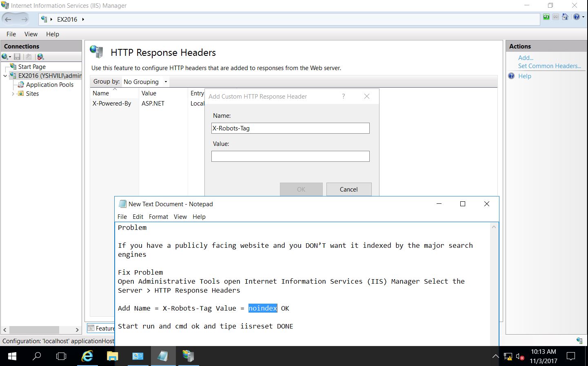This screenshot has height=366, width=588.
Task: Switch to the Features View tab
Action: coord(101,328)
